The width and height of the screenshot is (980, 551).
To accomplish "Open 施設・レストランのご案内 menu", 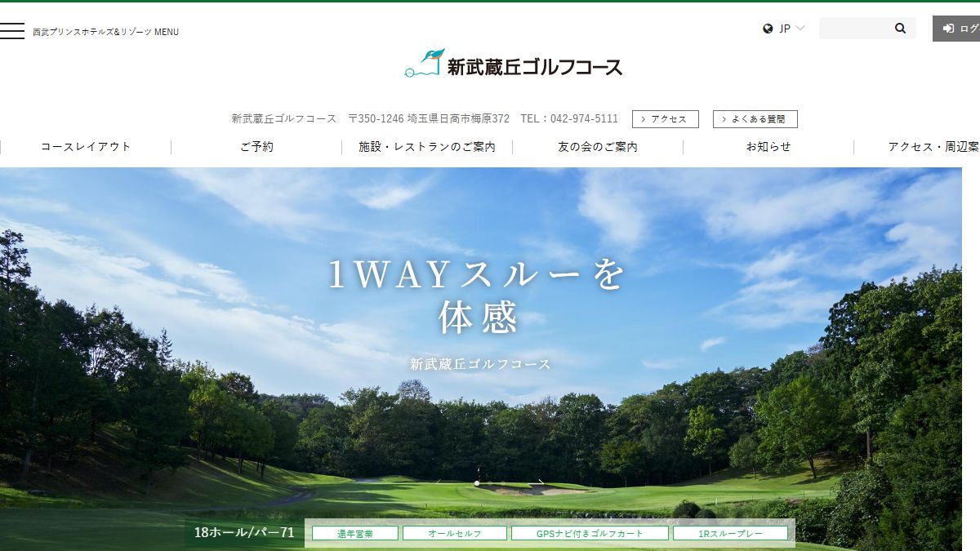I will pyautogui.click(x=427, y=147).
